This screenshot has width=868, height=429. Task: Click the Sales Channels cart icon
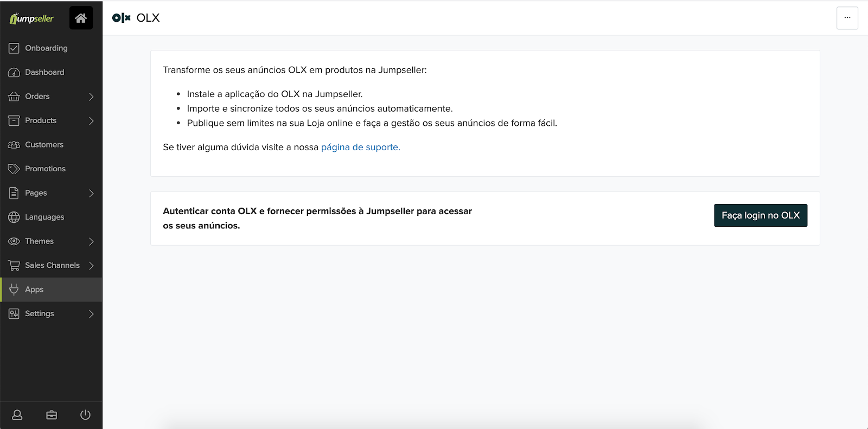point(14,265)
